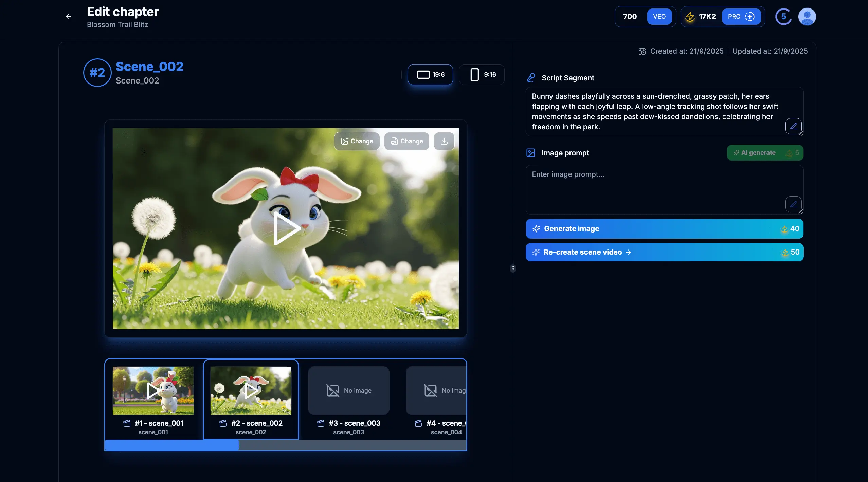This screenshot has height=482, width=868.
Task: Click the PRO plus circle icon
Action: (750, 17)
